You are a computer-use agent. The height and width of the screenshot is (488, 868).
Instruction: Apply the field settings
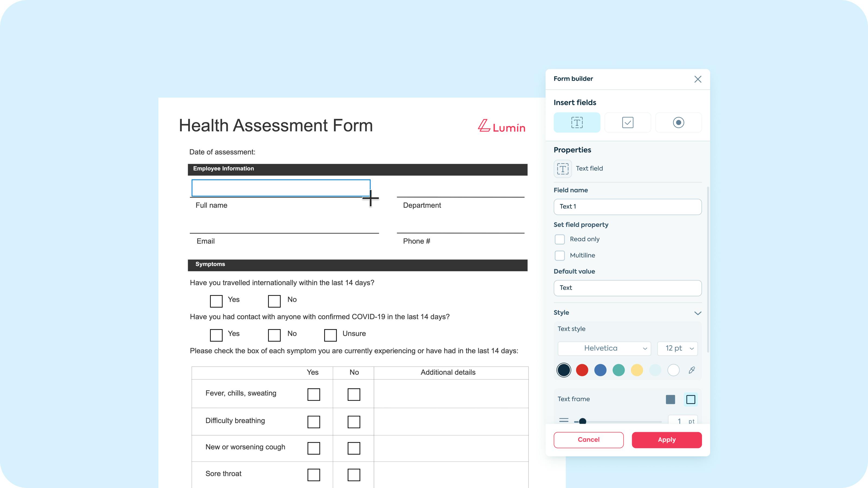click(666, 439)
